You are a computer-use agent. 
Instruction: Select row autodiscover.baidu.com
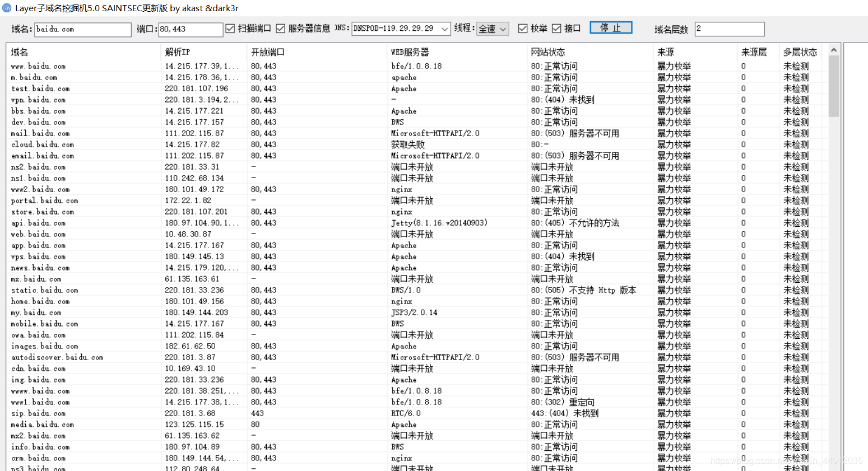click(417, 357)
